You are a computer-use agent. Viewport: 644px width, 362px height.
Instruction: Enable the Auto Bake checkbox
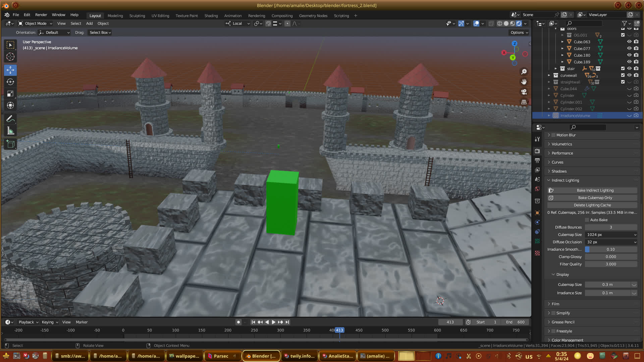(x=587, y=220)
